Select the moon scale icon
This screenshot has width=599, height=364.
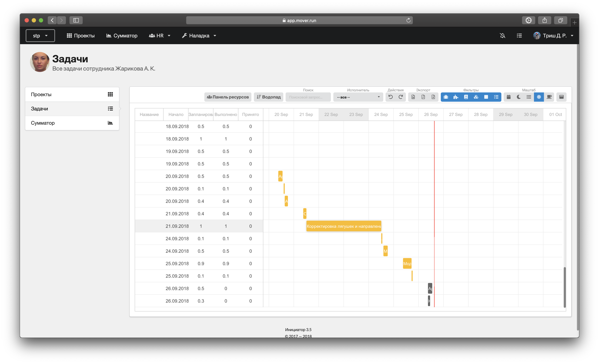coord(519,97)
